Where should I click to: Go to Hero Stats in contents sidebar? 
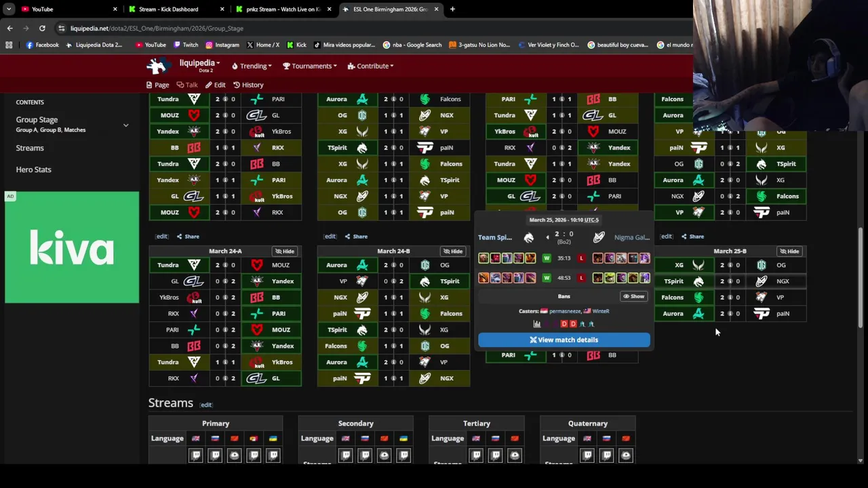[33, 169]
